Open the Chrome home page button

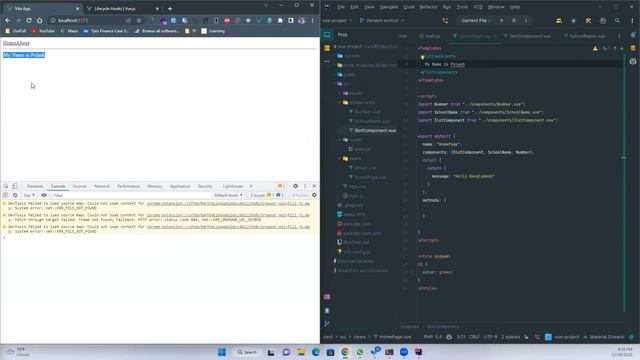point(40,20)
